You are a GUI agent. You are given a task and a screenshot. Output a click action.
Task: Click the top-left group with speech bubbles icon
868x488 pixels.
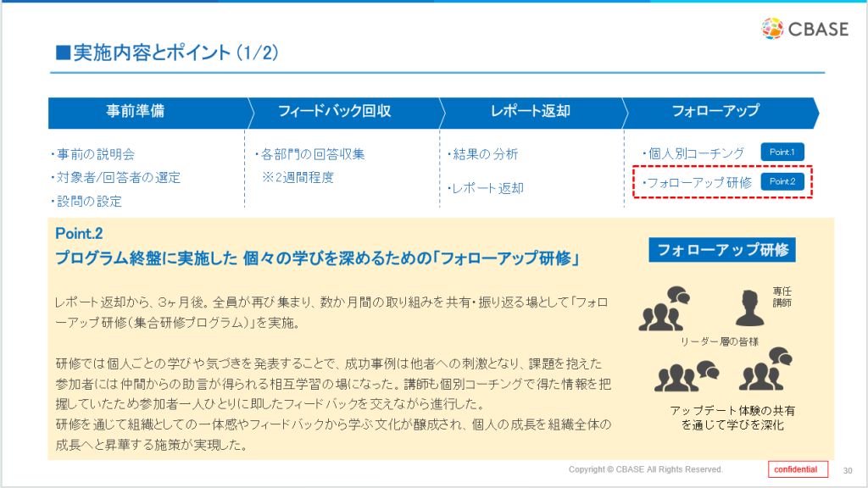click(664, 308)
